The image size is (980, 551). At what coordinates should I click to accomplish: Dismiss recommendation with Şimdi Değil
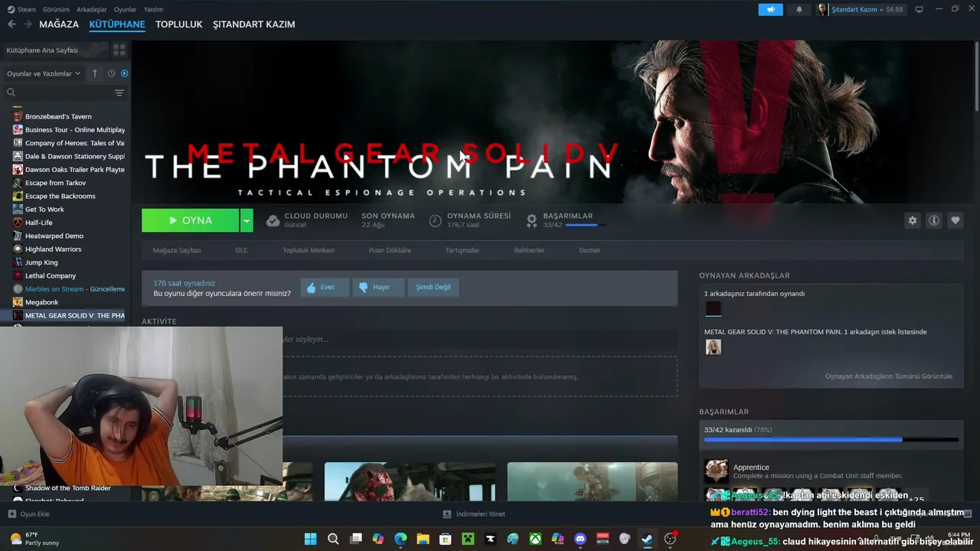[x=433, y=287]
